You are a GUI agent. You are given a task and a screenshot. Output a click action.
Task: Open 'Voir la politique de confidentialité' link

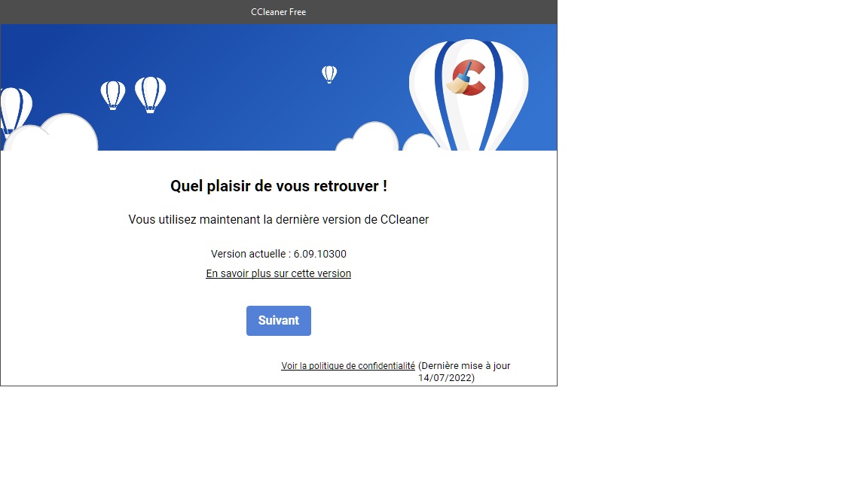(x=347, y=366)
